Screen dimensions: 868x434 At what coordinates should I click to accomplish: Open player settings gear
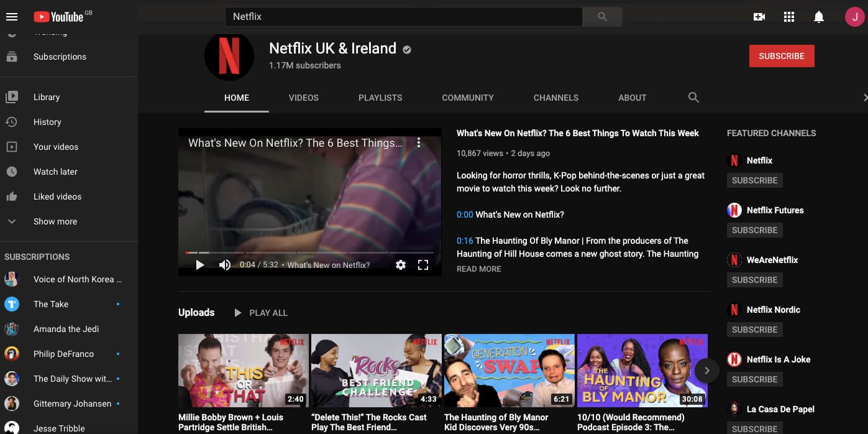(401, 265)
